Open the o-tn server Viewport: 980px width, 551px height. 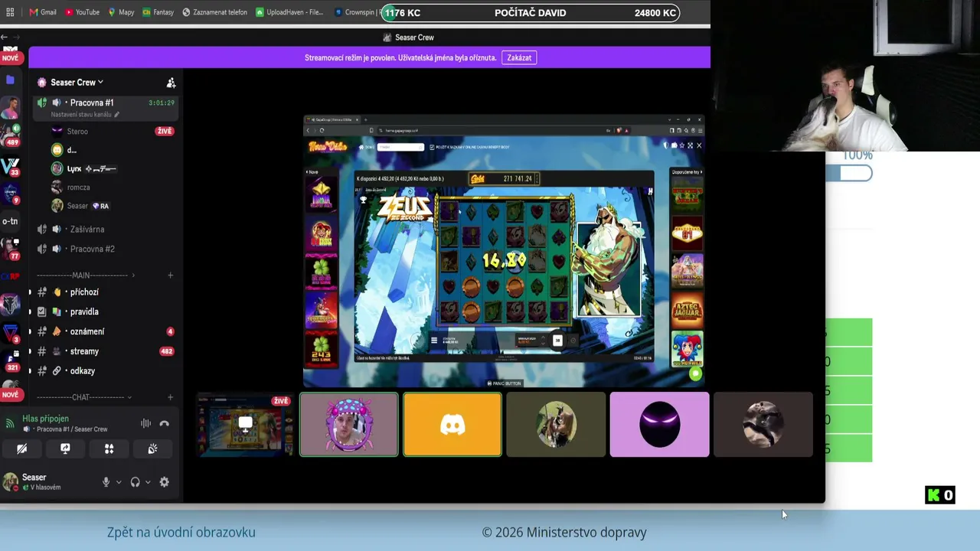tap(10, 221)
